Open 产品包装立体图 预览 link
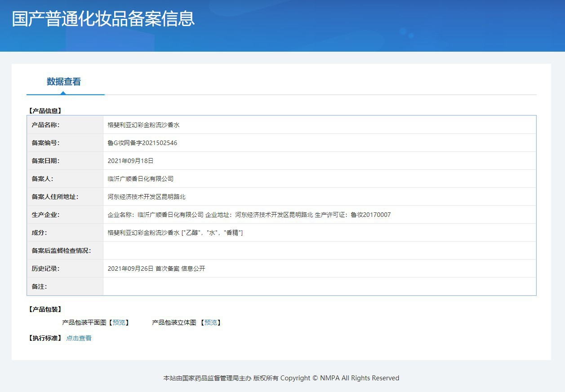 pyautogui.click(x=210, y=322)
